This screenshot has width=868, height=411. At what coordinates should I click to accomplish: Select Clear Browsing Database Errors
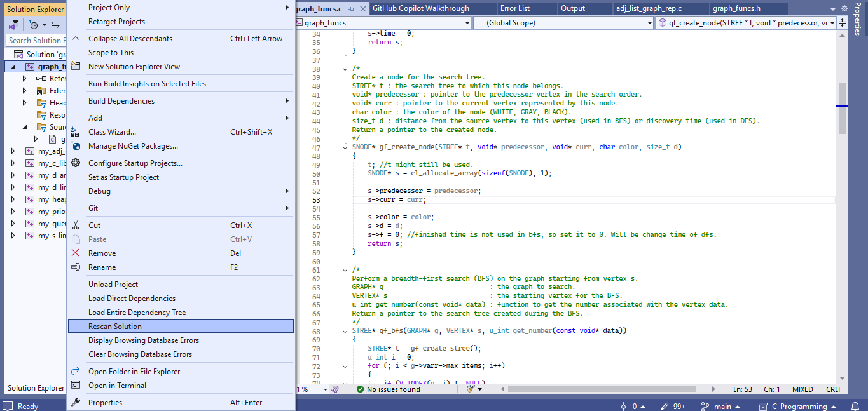click(x=181, y=354)
